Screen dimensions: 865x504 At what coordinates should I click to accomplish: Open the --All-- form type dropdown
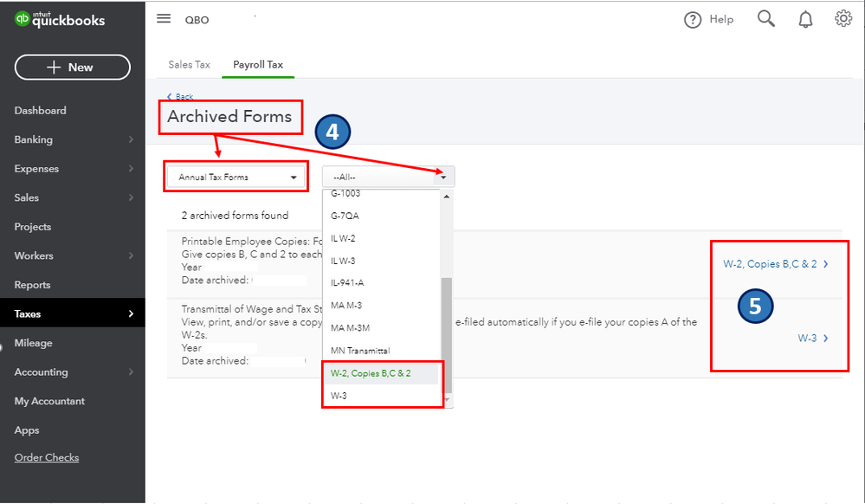[x=388, y=178]
